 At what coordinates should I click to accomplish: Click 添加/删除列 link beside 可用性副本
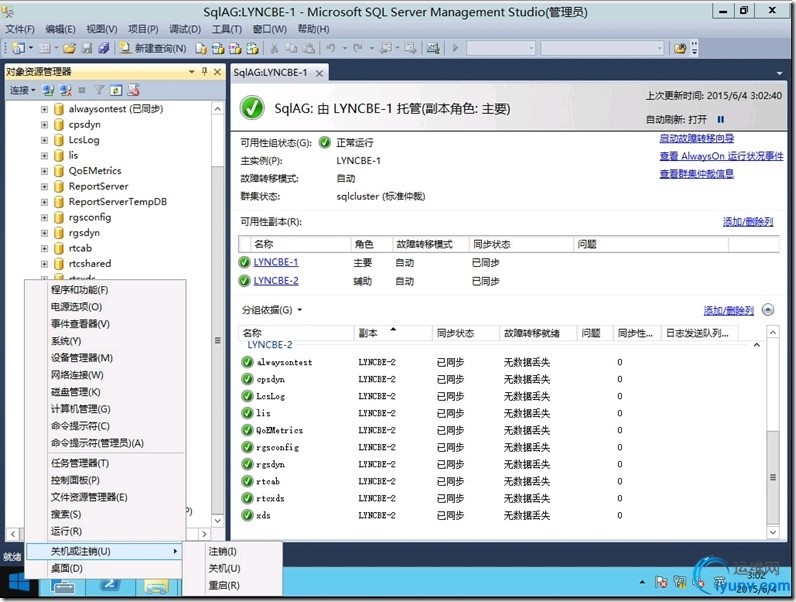pos(748,222)
